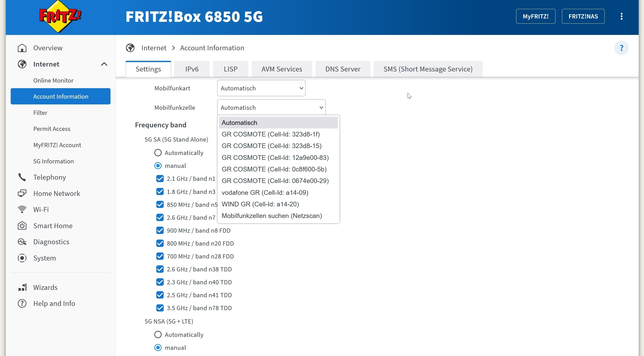The height and width of the screenshot is (356, 644).
Task: Click the Overview house icon
Action: tap(22, 48)
